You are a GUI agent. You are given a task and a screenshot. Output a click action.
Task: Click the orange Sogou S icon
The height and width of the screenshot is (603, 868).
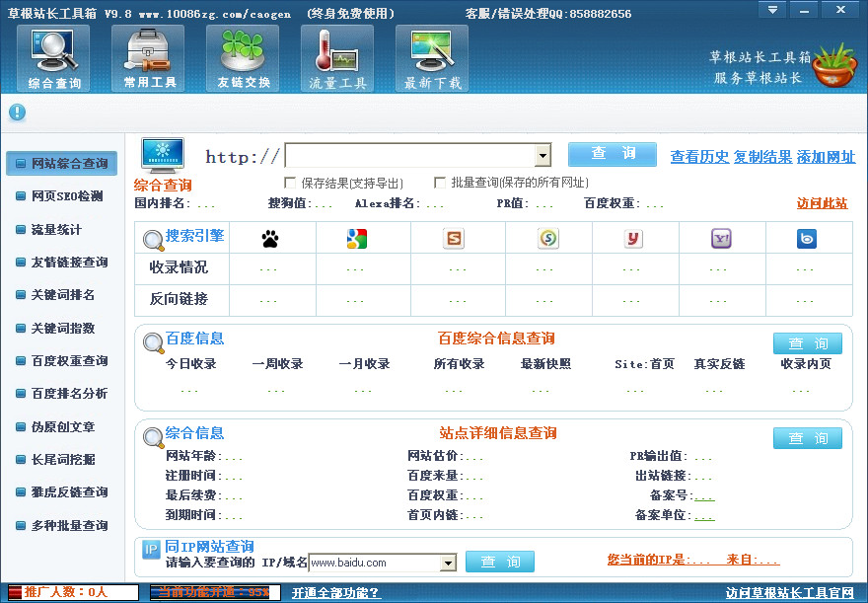(x=454, y=239)
